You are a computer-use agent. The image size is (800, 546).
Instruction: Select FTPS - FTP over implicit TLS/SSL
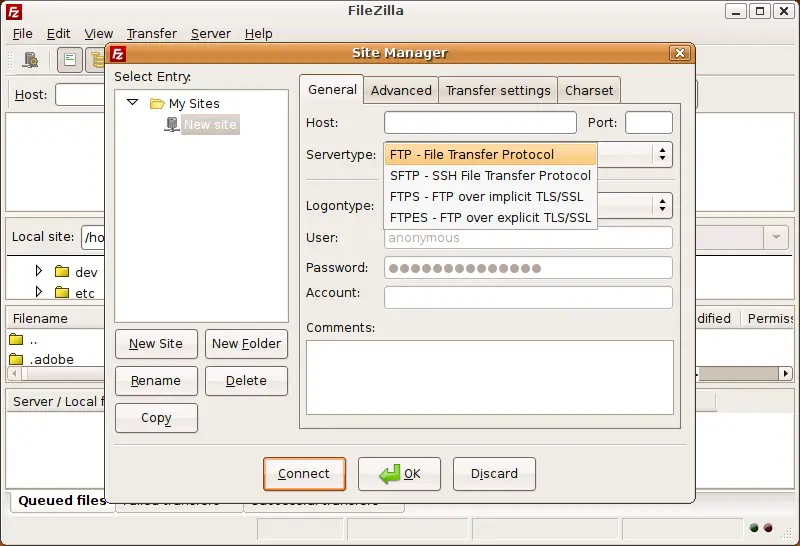[490, 196]
